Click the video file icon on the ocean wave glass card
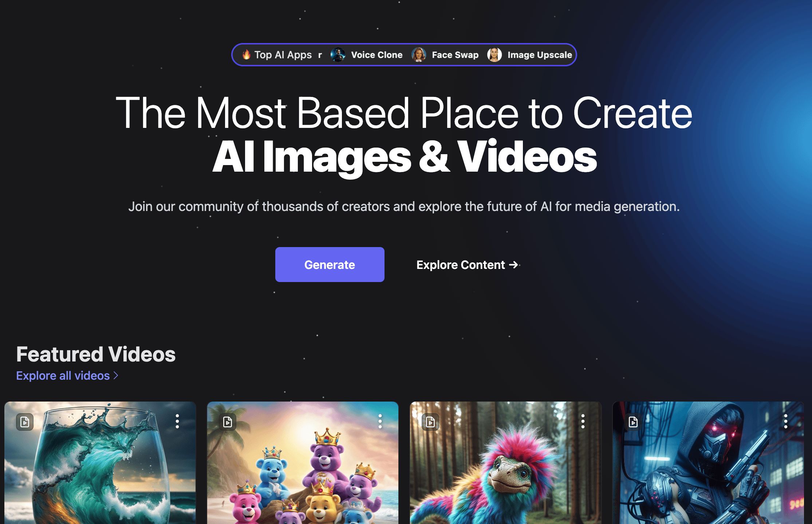Screen dimensions: 812x524 pyautogui.click(x=25, y=422)
